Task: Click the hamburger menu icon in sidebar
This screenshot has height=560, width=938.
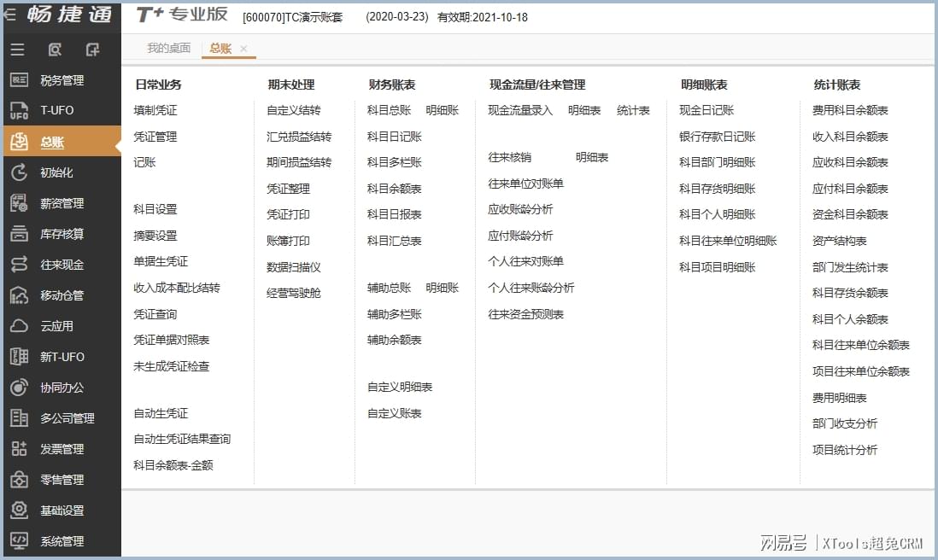Action: click(x=17, y=50)
